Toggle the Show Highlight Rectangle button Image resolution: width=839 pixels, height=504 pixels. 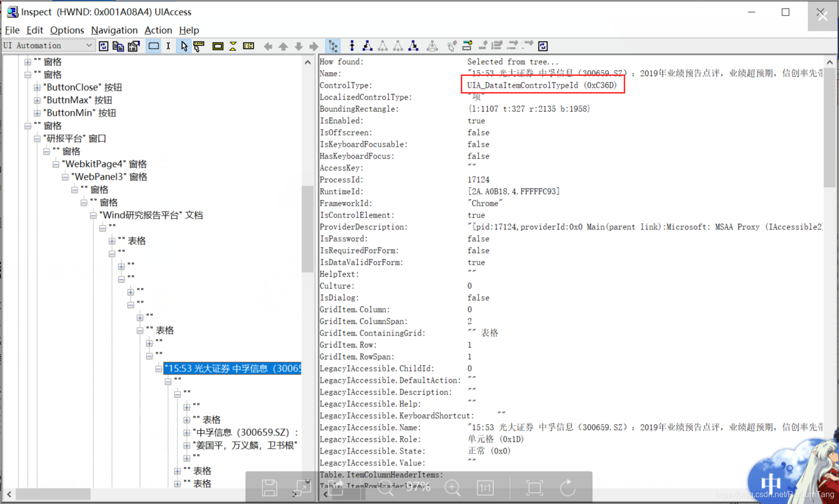[x=153, y=46]
